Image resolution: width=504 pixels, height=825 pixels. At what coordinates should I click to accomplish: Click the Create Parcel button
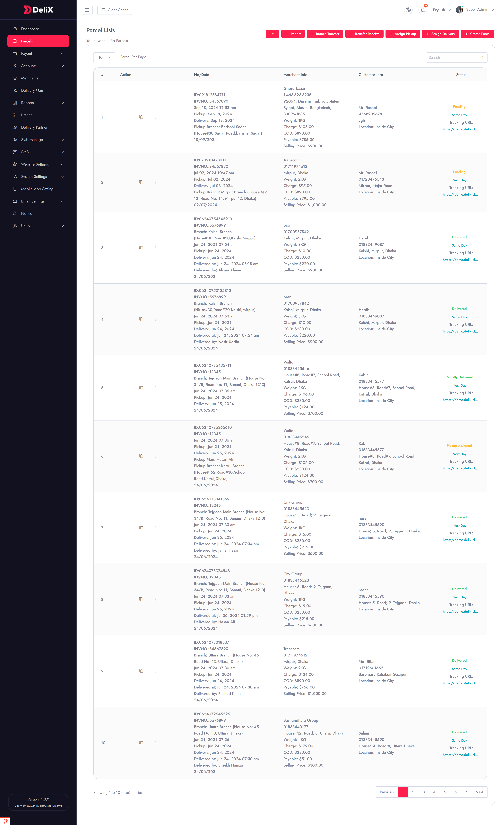tap(478, 34)
